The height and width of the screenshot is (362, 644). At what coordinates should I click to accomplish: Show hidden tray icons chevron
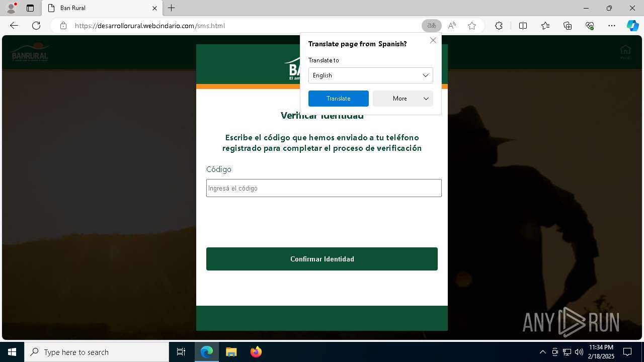[x=542, y=352]
